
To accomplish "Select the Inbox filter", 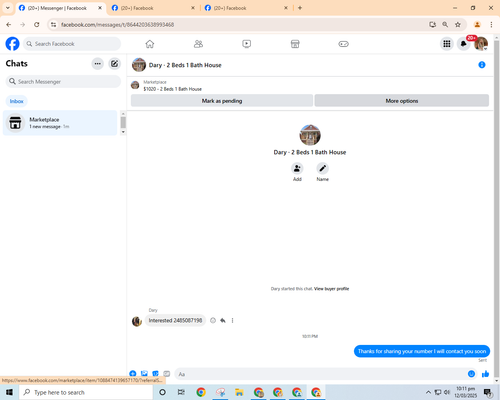I will (x=16, y=101).
